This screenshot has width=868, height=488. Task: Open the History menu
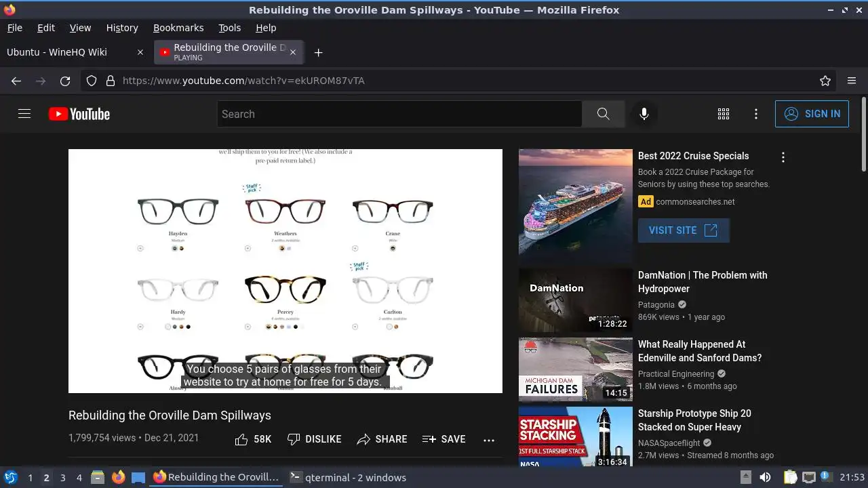pyautogui.click(x=122, y=28)
